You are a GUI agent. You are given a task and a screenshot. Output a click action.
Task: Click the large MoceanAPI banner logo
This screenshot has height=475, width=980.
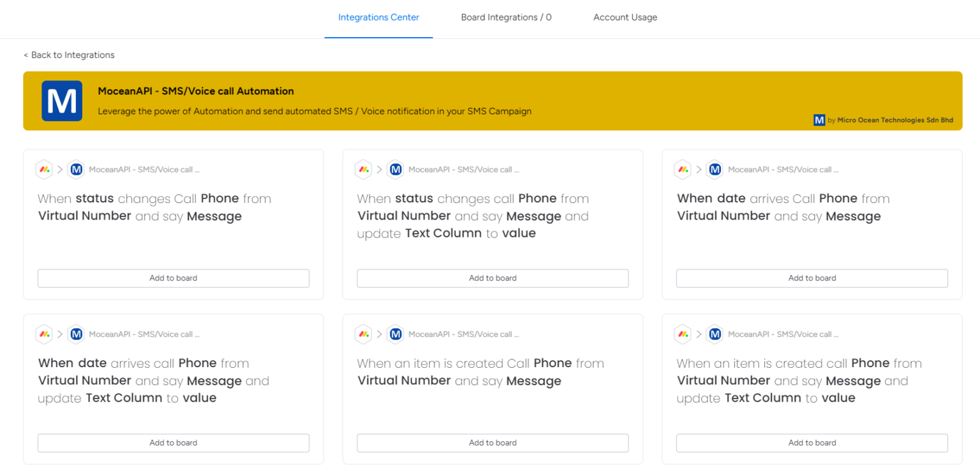[61, 101]
